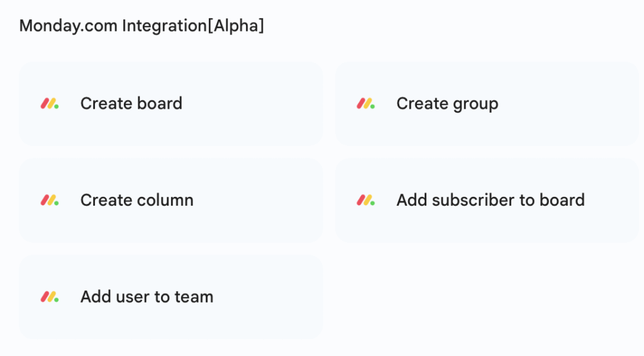644x356 pixels.
Task: Select the Create board action text
Action: (131, 104)
